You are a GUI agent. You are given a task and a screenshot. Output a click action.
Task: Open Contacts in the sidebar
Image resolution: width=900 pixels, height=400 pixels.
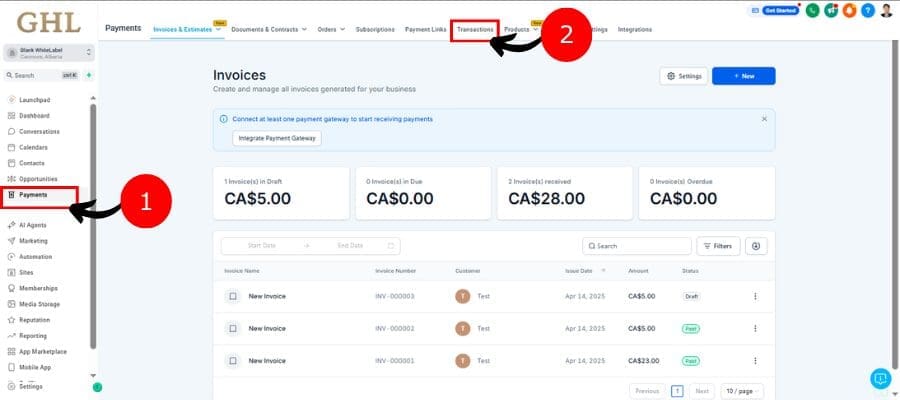point(32,163)
